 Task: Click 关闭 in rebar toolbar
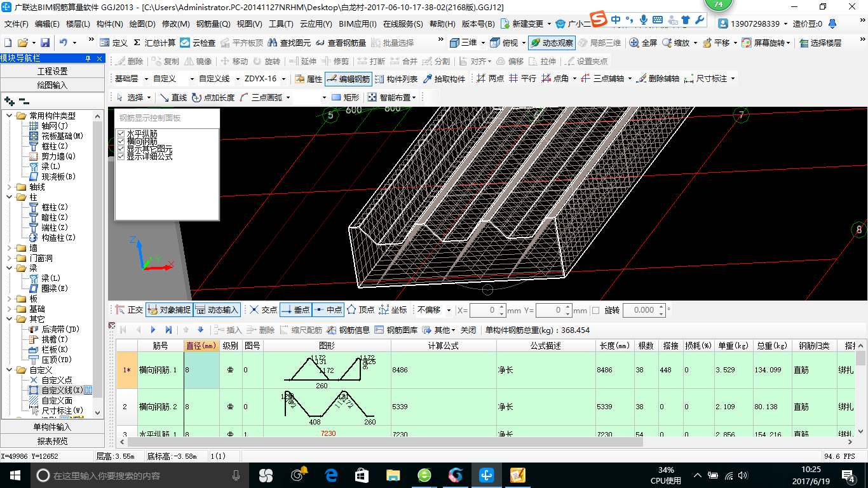click(468, 330)
